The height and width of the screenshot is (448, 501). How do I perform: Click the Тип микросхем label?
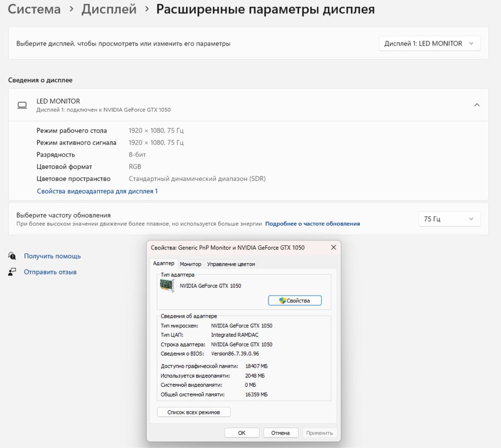click(x=179, y=326)
